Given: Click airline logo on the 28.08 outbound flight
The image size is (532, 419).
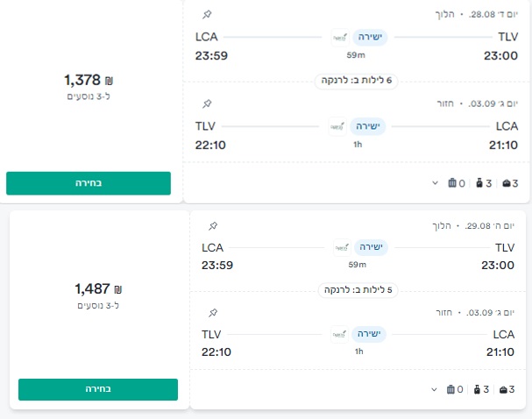Looking at the screenshot, I should 340,38.
